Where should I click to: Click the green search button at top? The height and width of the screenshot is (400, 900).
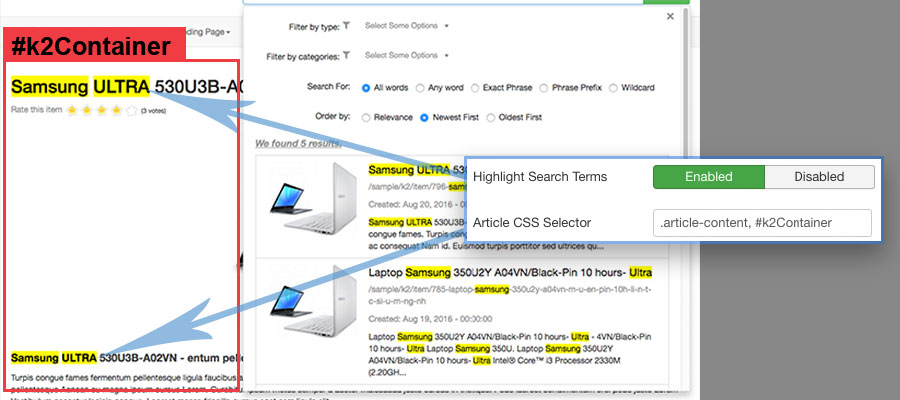666,2
